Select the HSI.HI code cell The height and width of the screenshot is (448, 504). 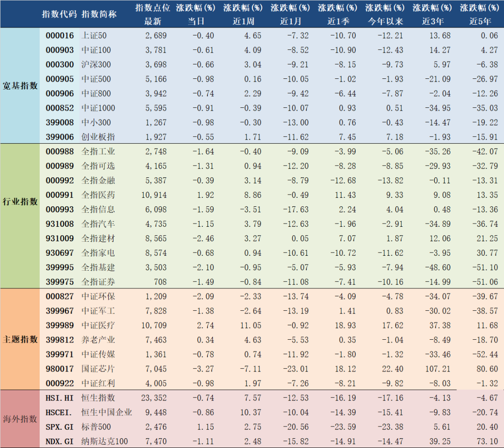pos(59,398)
